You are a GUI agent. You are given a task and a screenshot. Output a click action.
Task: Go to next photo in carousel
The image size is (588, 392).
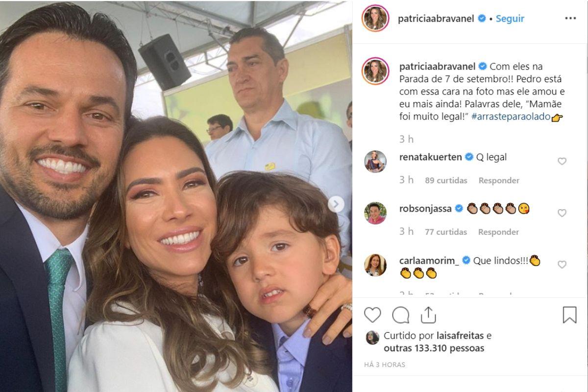coord(336,204)
